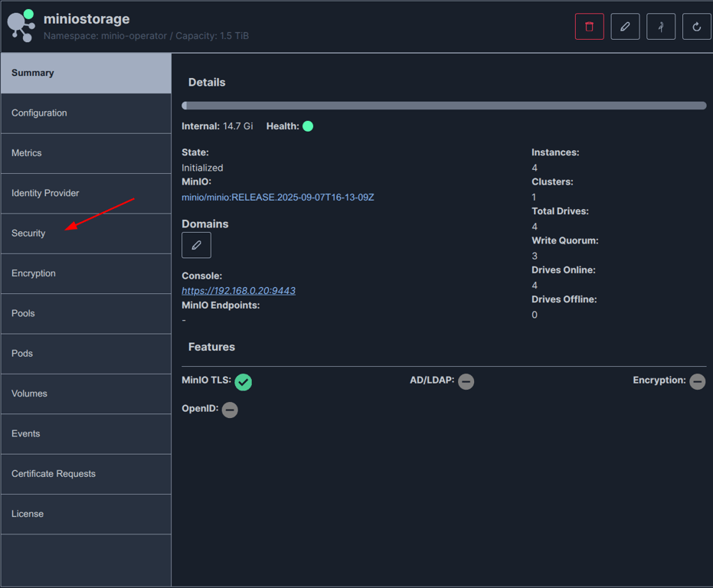Go to the License tab
The width and height of the screenshot is (713, 588).
(x=86, y=514)
